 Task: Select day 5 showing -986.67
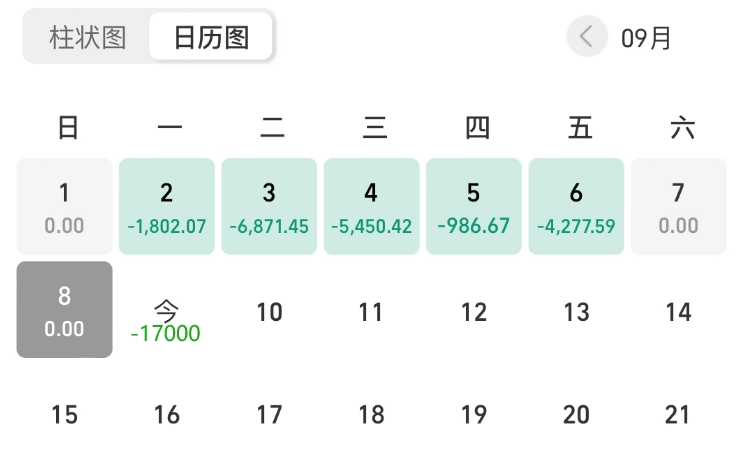(474, 206)
